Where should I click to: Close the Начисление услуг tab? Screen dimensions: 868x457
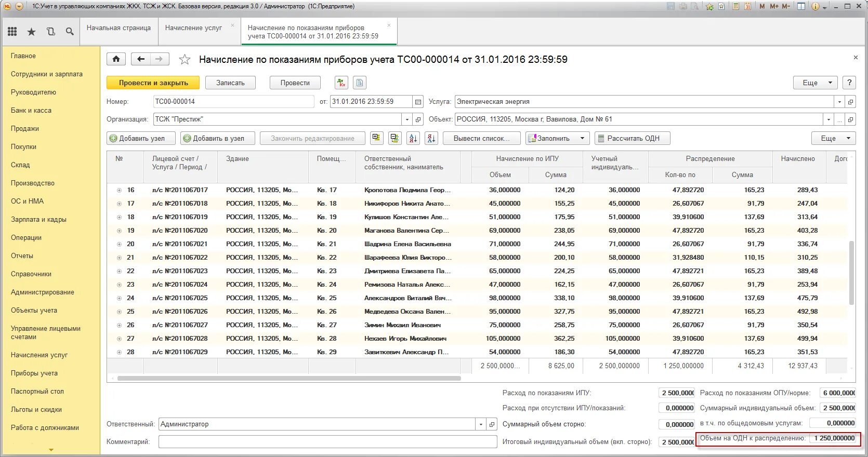pyautogui.click(x=232, y=25)
